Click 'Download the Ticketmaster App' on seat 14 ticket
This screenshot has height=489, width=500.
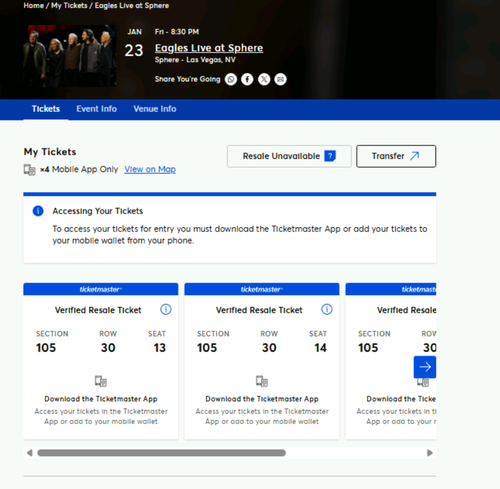pyautogui.click(x=262, y=399)
